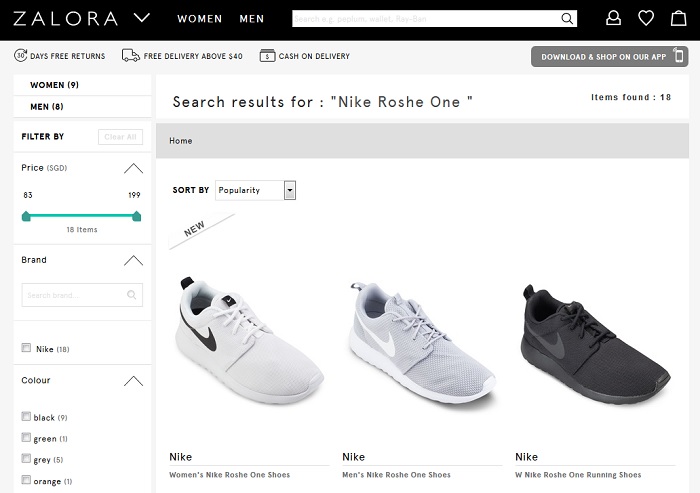Click W Nike Roshe One Running Shoes link
Viewport: 700px width, 493px height.
pyautogui.click(x=578, y=475)
